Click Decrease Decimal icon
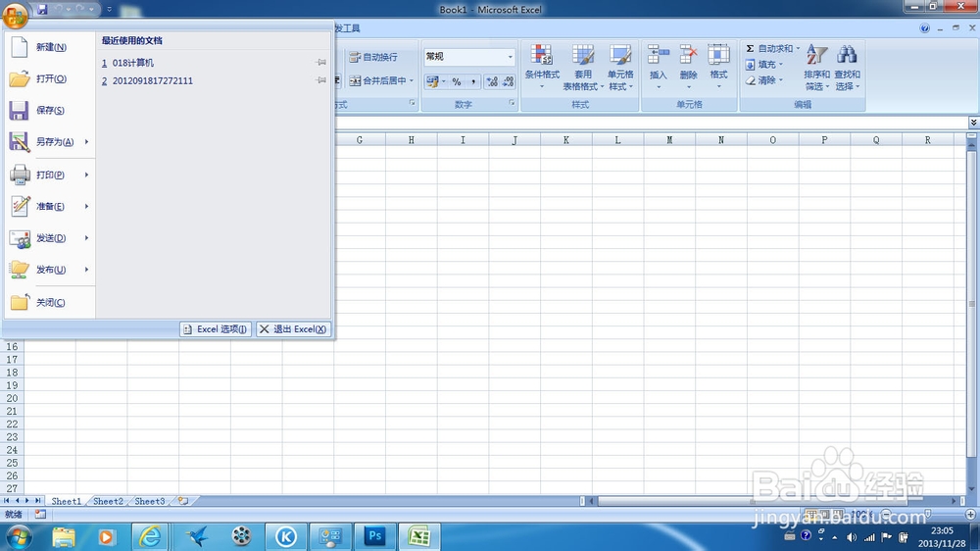Image resolution: width=980 pixels, height=551 pixels. click(508, 81)
